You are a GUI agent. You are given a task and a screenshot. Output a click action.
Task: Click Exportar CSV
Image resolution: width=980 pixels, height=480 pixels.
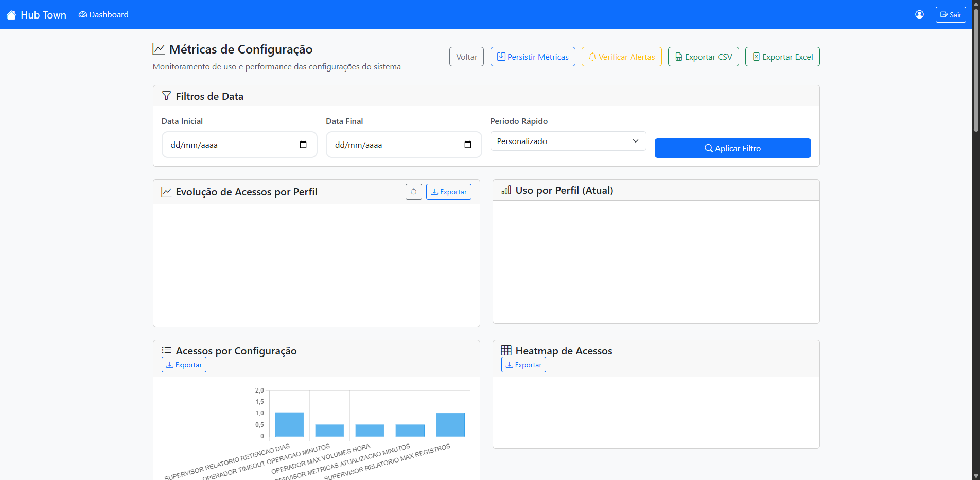(703, 57)
